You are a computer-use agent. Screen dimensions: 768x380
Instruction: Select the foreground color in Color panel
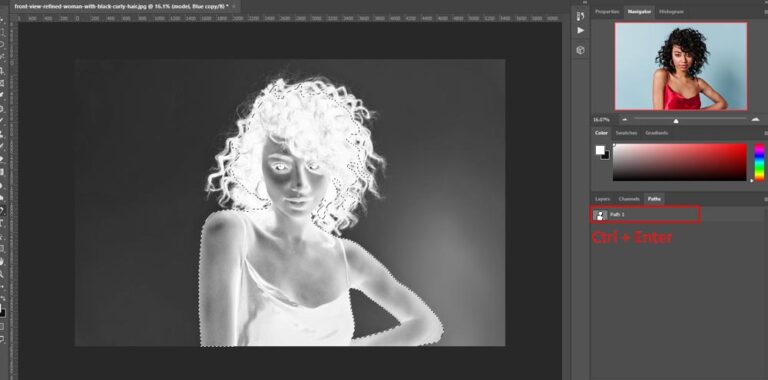[x=600, y=150]
